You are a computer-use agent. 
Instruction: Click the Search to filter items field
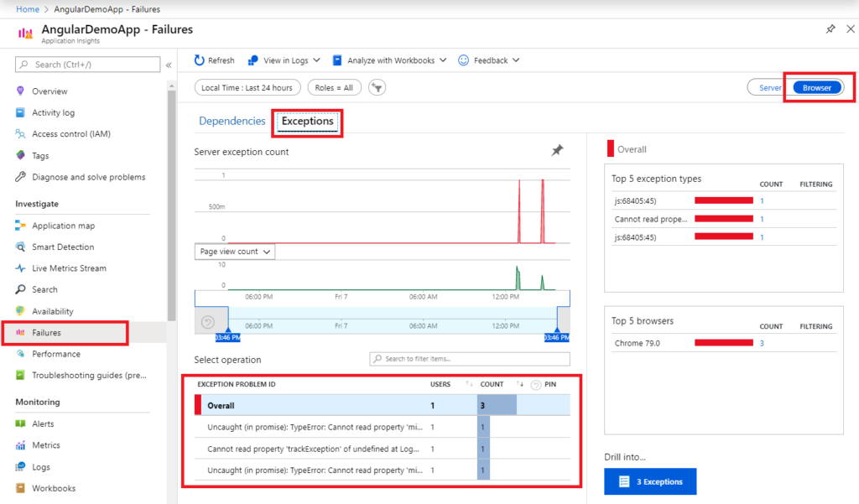(470, 359)
